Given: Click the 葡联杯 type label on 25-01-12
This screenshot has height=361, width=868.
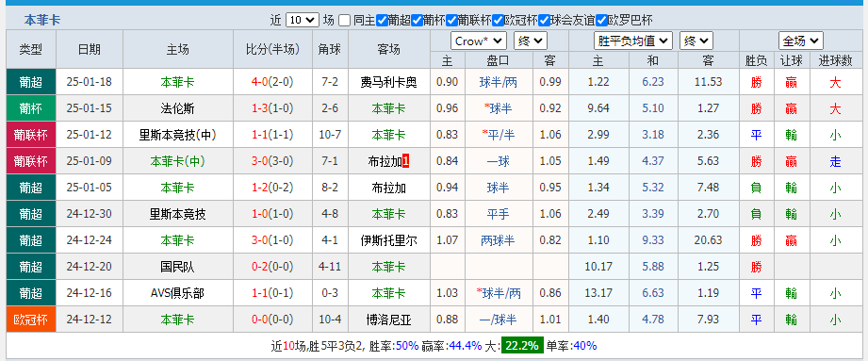Looking at the screenshot, I should pos(31,135).
